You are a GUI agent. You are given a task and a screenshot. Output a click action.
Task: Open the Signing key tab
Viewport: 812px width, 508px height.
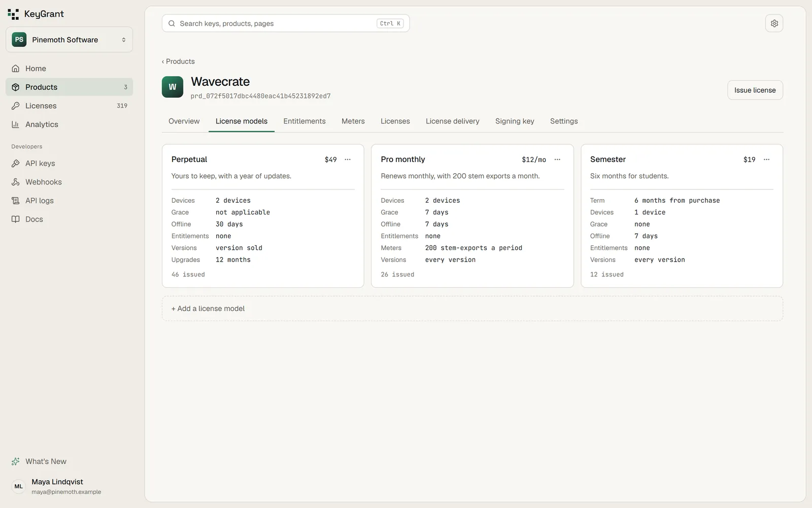pos(515,121)
